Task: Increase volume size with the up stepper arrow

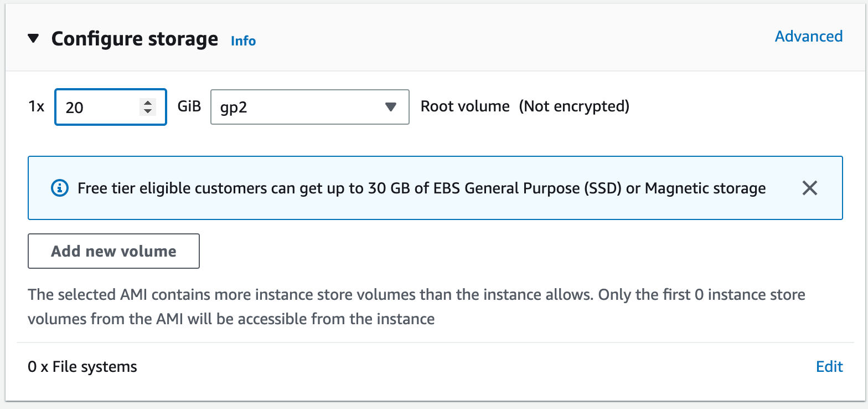Action: (147, 103)
